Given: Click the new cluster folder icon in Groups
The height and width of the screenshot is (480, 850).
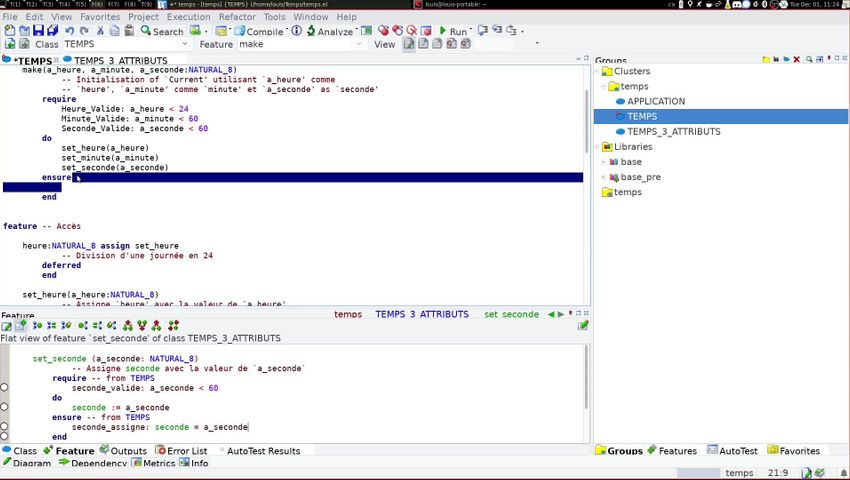Looking at the screenshot, I should [x=765, y=59].
